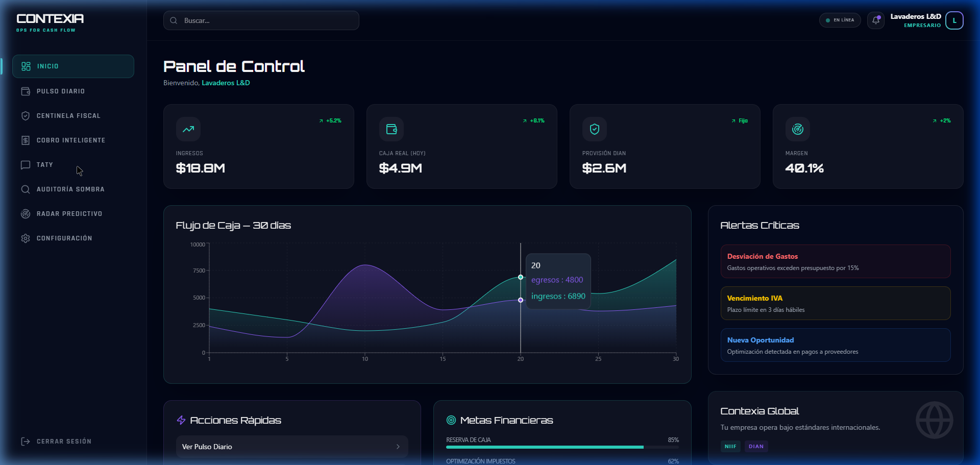
Task: Expand the Ver Pulso Diario chevron
Action: pyautogui.click(x=398, y=447)
